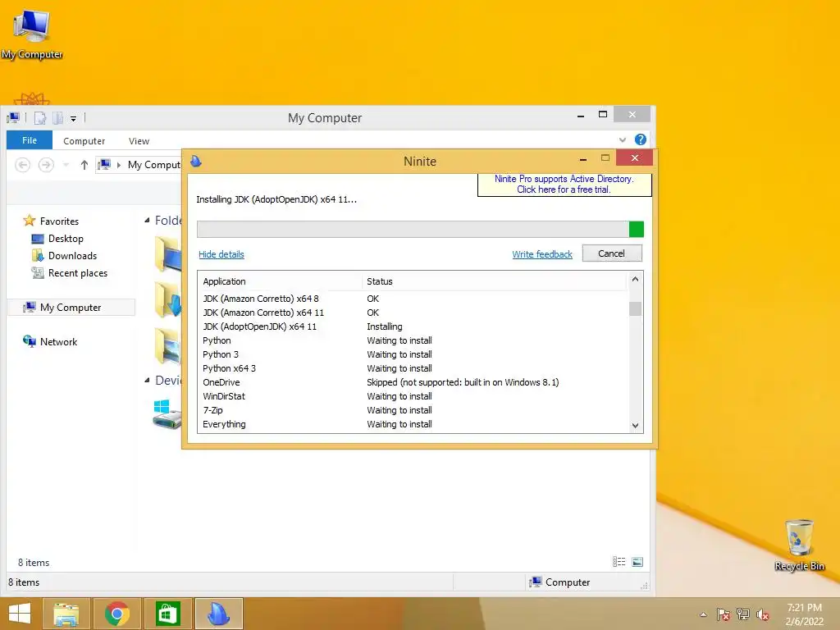Open the Recycle Bin desktop icon
Screen dimensions: 840x630
799,545
